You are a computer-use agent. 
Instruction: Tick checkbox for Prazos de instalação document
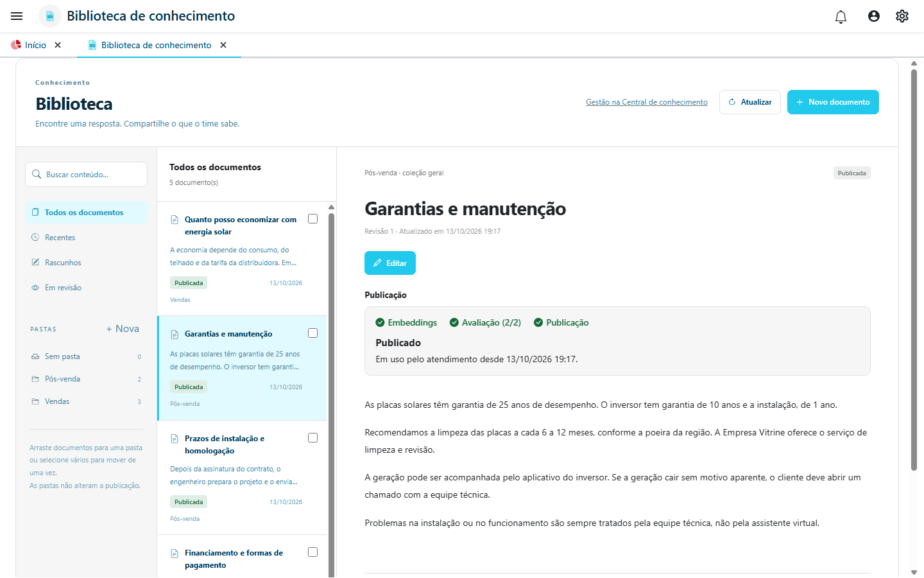click(313, 438)
